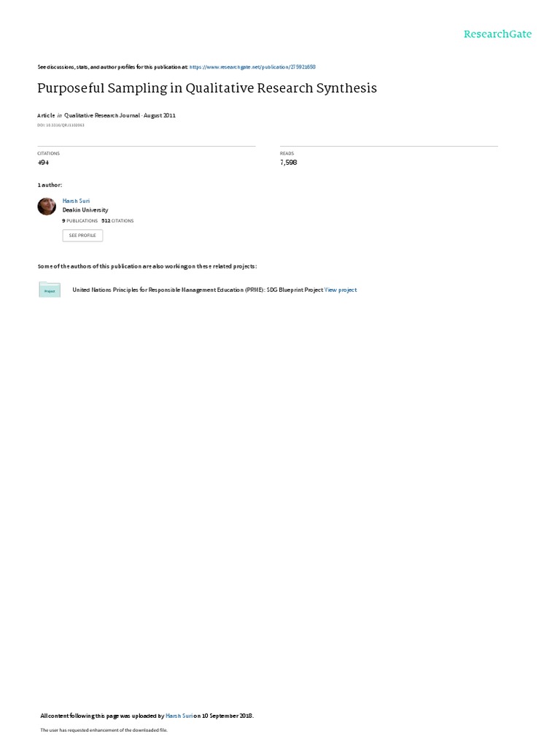Select the 512 Citations author stat
This screenshot has width=560, height=747.
[117, 221]
